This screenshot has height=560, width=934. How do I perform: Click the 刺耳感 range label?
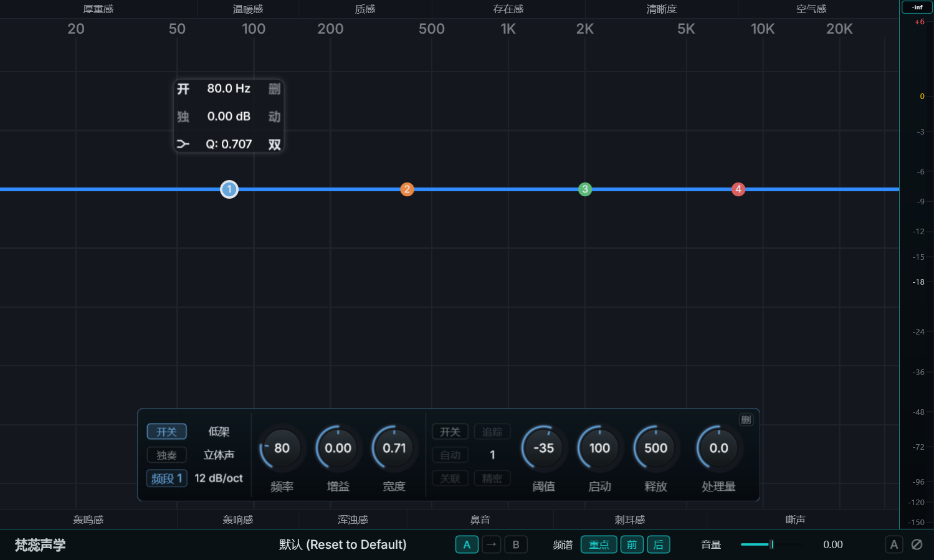(630, 520)
